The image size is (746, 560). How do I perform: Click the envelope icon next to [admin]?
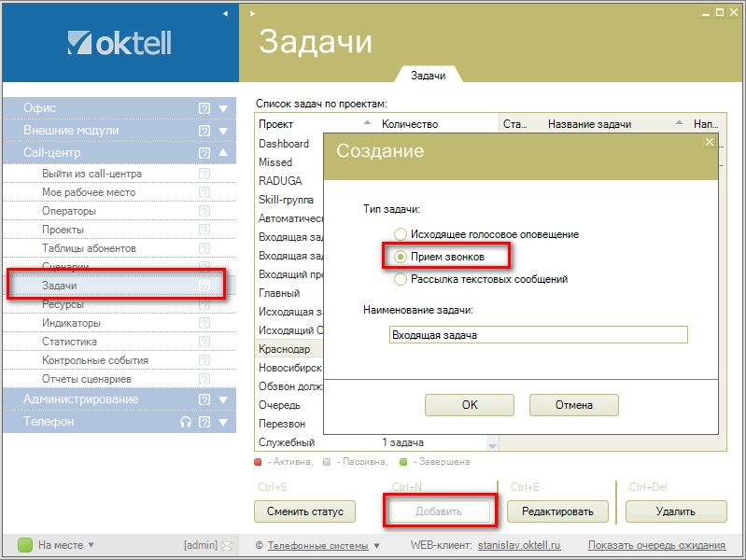(226, 545)
